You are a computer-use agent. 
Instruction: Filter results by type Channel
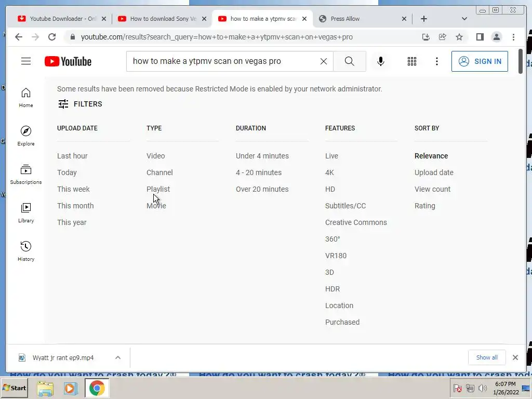(x=159, y=172)
